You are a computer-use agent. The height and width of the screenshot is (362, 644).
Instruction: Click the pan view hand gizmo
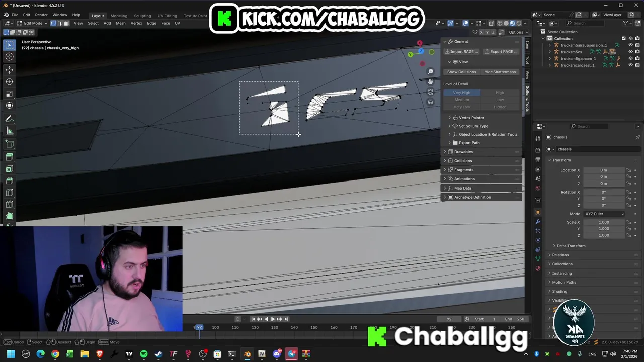pyautogui.click(x=430, y=82)
